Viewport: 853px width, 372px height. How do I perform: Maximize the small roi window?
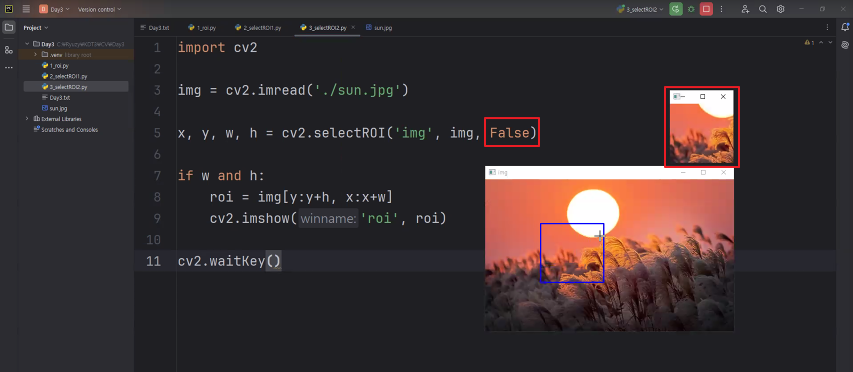click(x=703, y=96)
